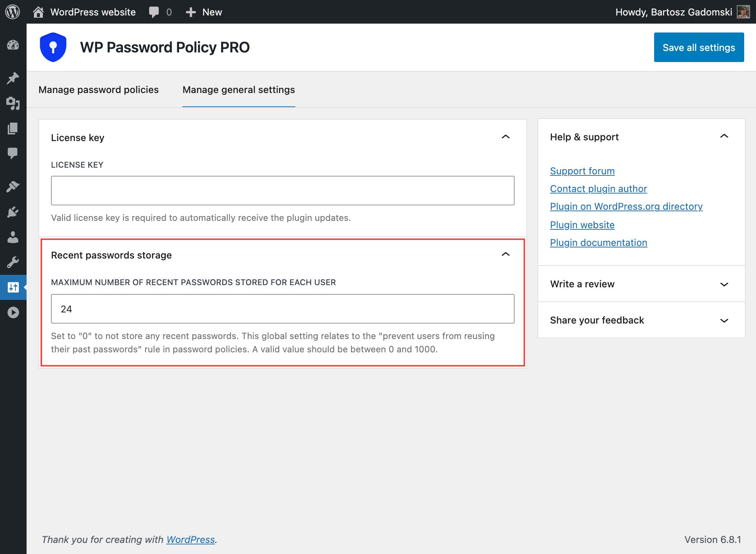Open the comments bubble in admin bar
Image resolution: width=756 pixels, height=554 pixels.
coord(154,12)
